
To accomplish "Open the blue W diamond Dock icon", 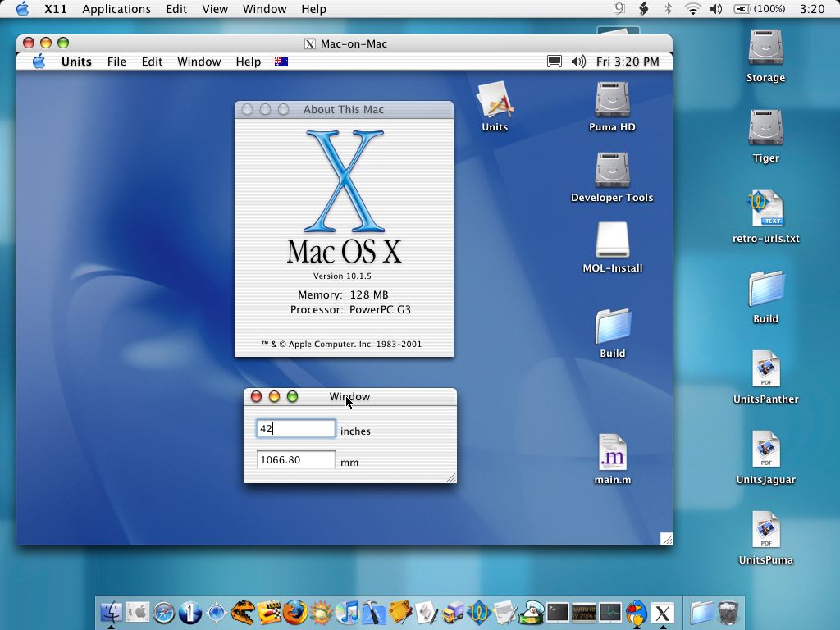I will tap(479, 612).
